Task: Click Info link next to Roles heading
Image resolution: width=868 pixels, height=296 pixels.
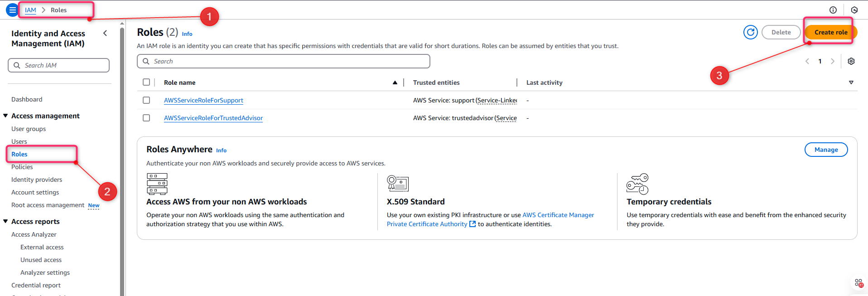Action: [x=187, y=34]
